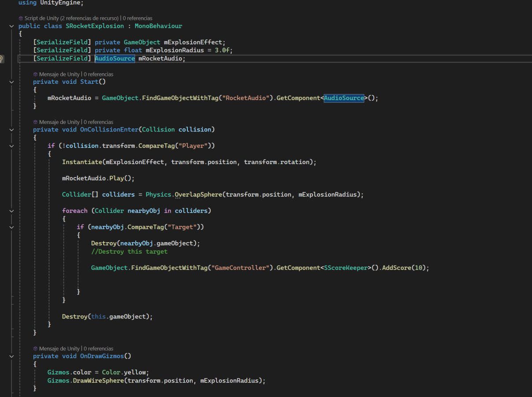Click the Collider[] type declaration
This screenshot has width=532, height=397.
coord(80,195)
